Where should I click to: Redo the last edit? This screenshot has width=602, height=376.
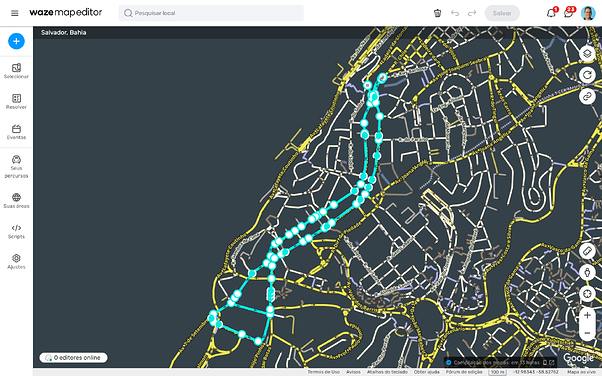472,13
